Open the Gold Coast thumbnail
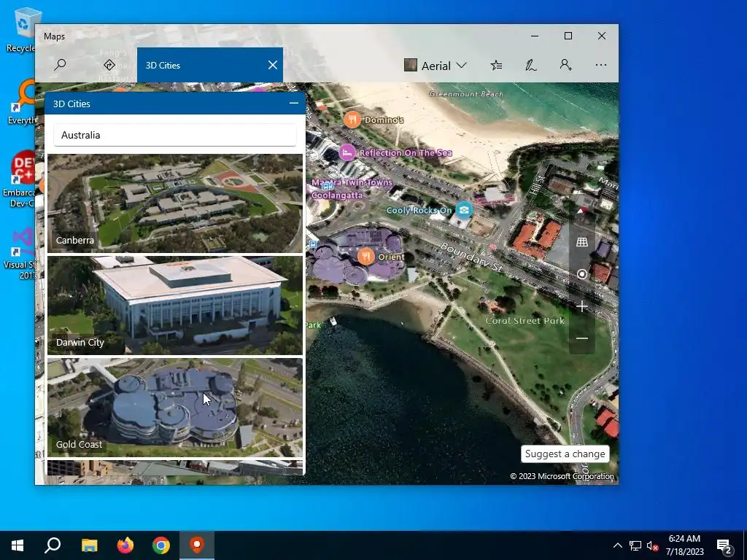 175,408
